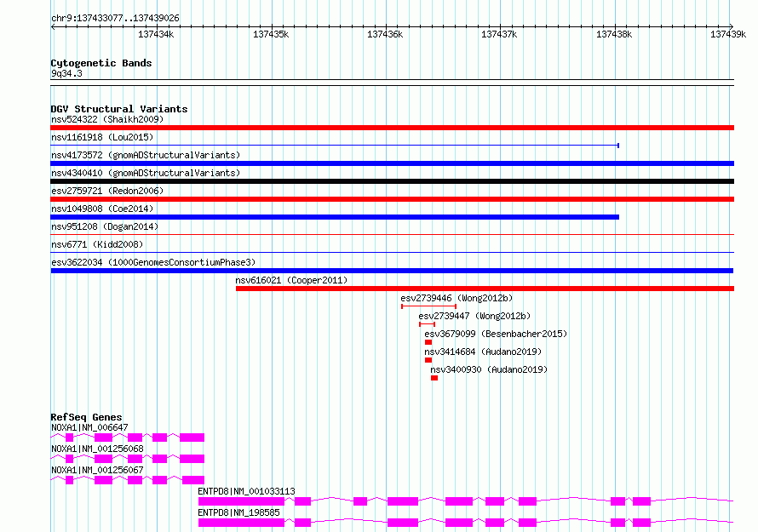This screenshot has width=758, height=532.
Task: Select the esv2759721 (Redon2006) red bar
Action: pos(392,199)
